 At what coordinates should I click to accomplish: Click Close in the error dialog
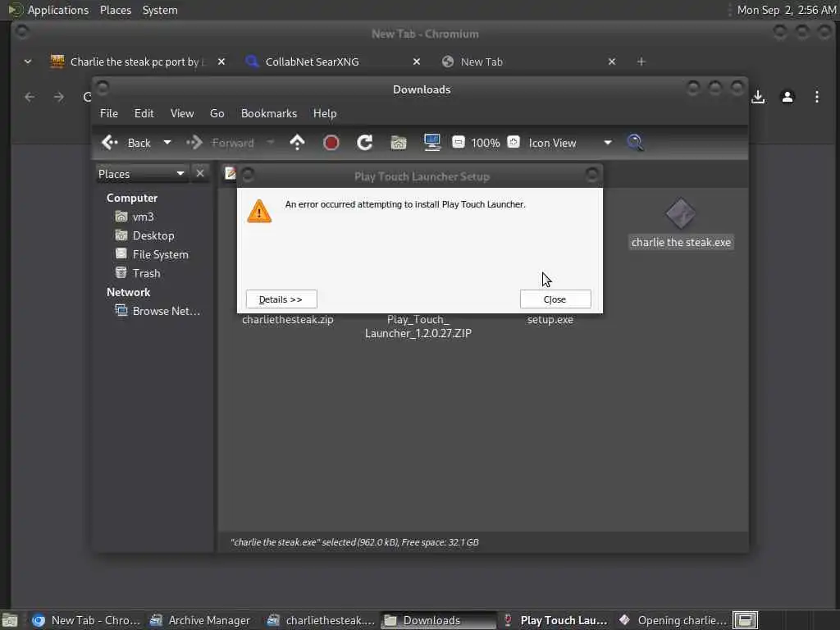555,299
